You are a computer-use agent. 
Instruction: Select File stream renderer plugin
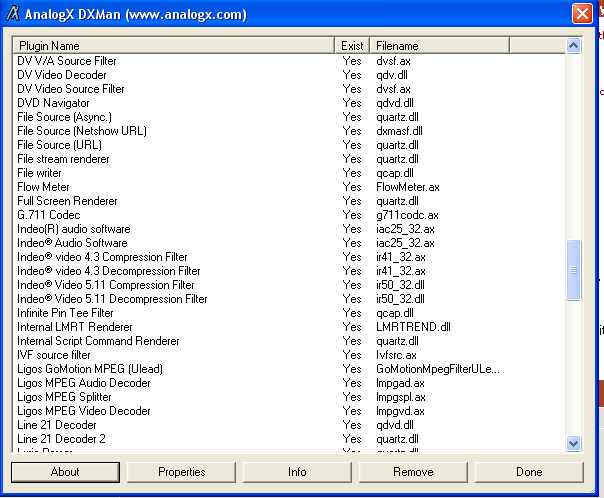[x=289, y=159]
